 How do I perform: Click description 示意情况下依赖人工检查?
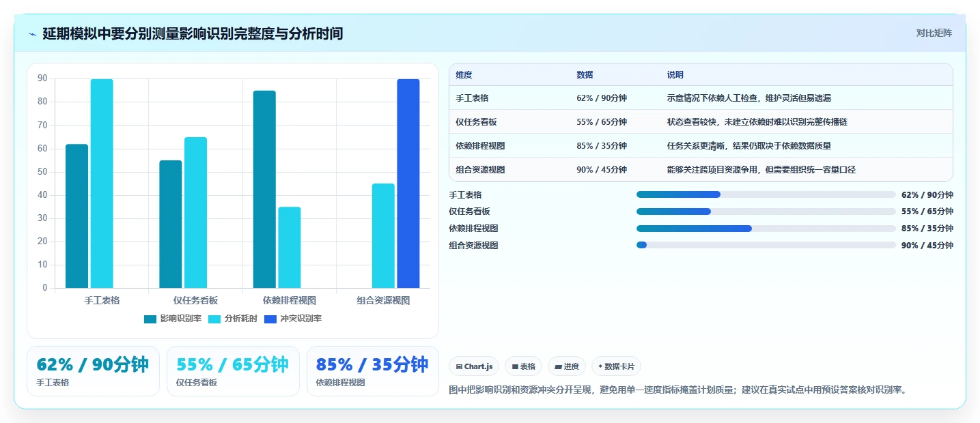[x=749, y=98]
